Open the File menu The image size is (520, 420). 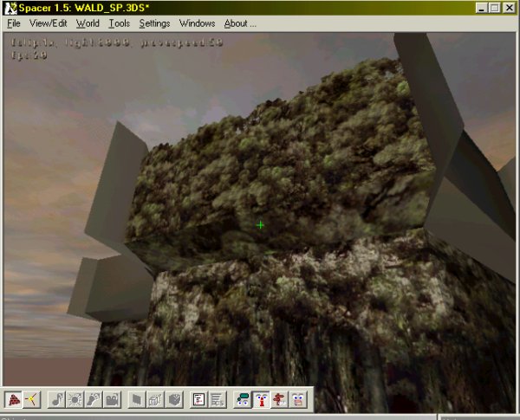click(x=14, y=23)
